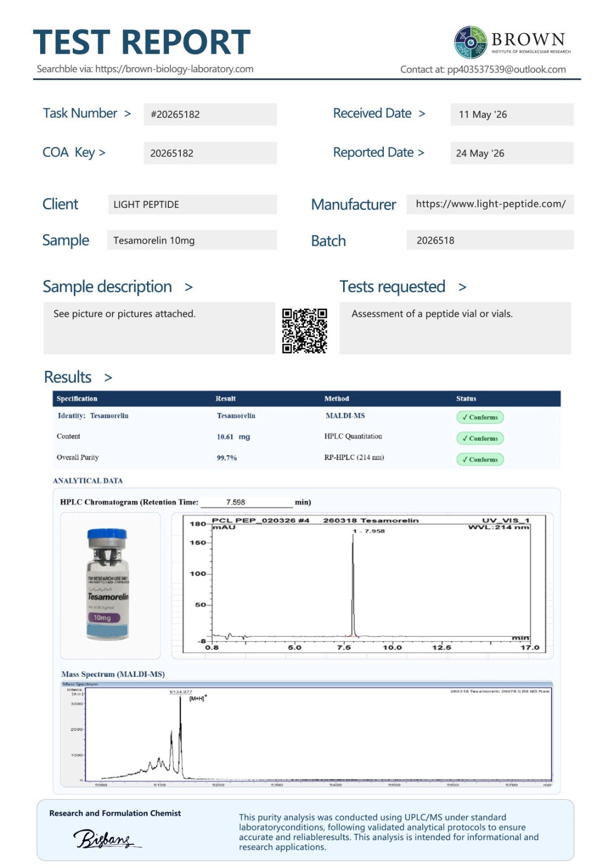
Task: Click the TEST REPORT title
Action: pos(142,42)
